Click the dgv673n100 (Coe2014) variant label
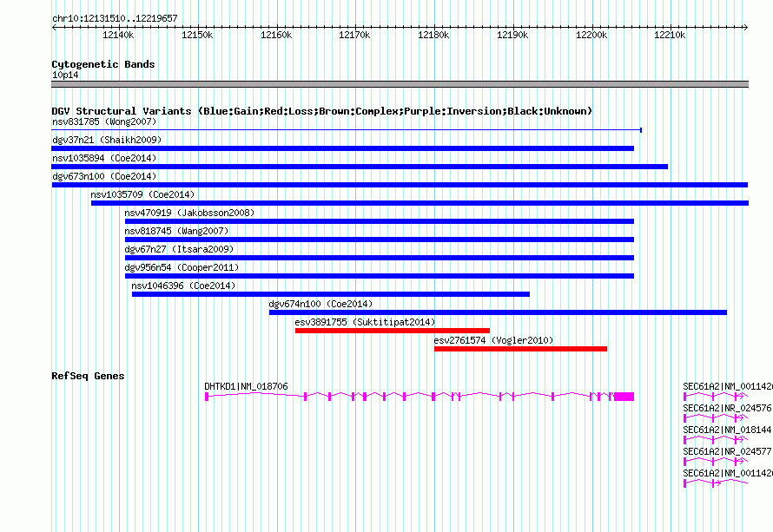Viewport: 773px width, 532px height. point(104,176)
